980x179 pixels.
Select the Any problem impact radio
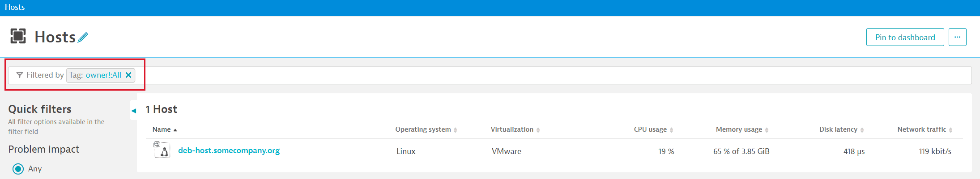click(18, 169)
